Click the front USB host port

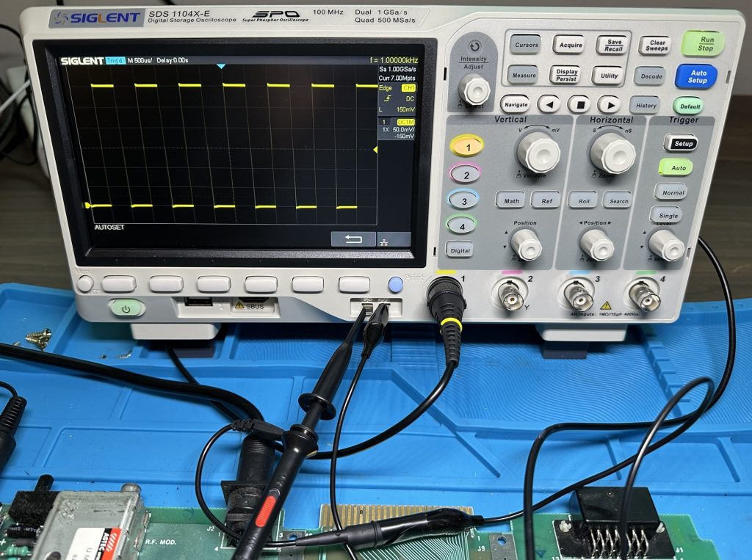point(198,302)
